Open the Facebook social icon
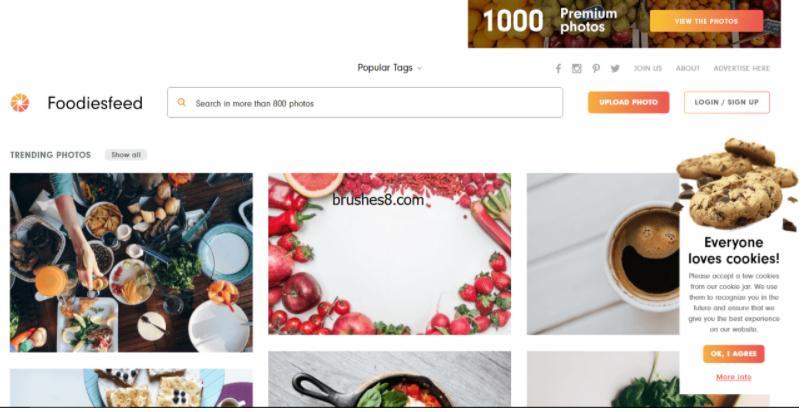The height and width of the screenshot is (412, 803). [558, 69]
